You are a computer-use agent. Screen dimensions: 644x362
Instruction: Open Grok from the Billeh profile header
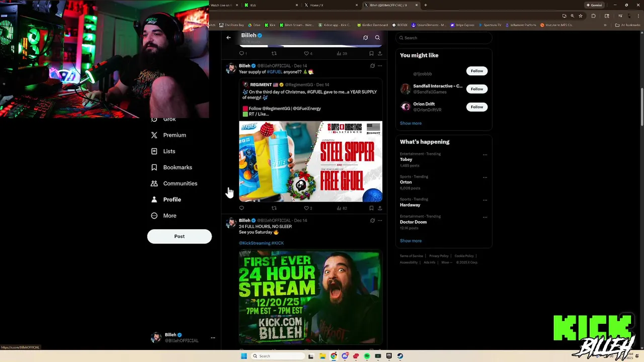(365, 38)
